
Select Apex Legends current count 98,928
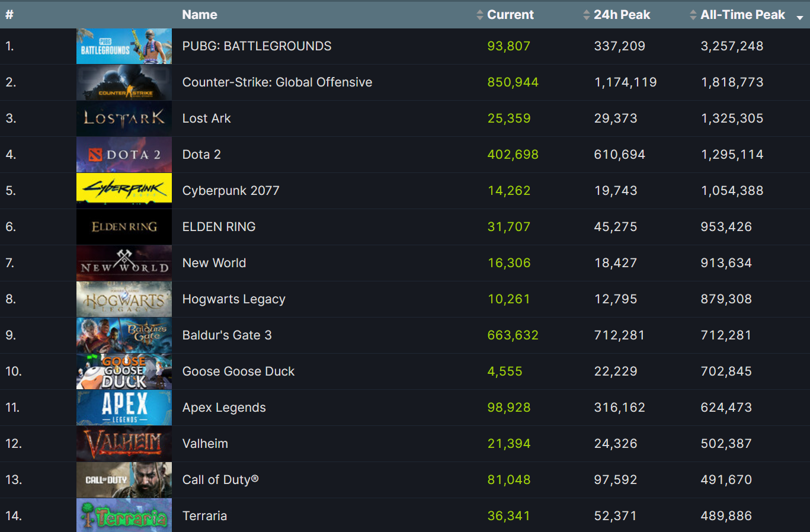508,408
